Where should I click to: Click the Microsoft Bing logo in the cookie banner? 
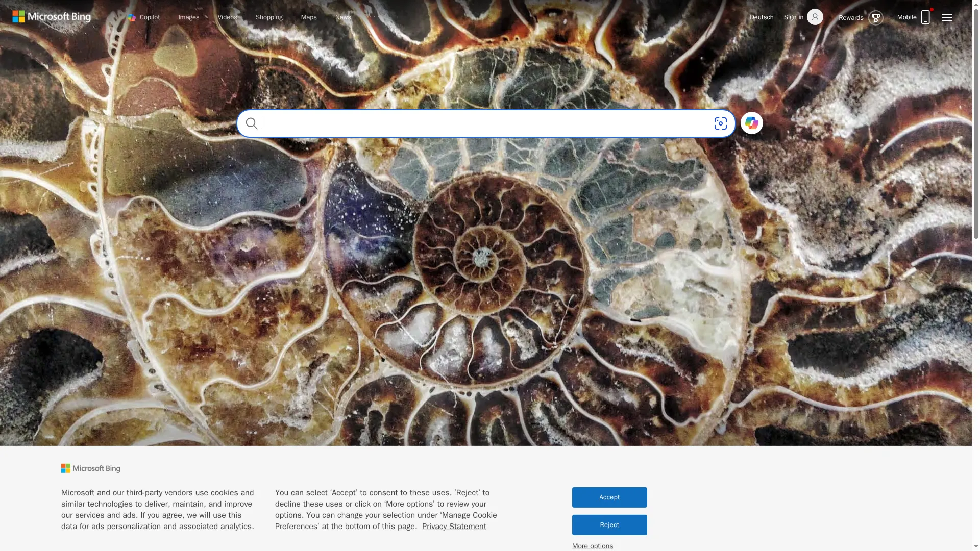pos(90,468)
